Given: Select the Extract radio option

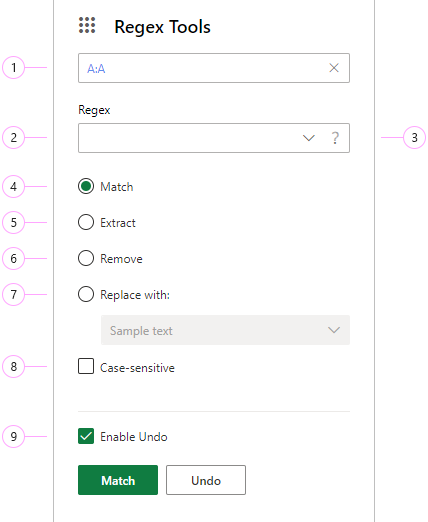Looking at the screenshot, I should (86, 222).
